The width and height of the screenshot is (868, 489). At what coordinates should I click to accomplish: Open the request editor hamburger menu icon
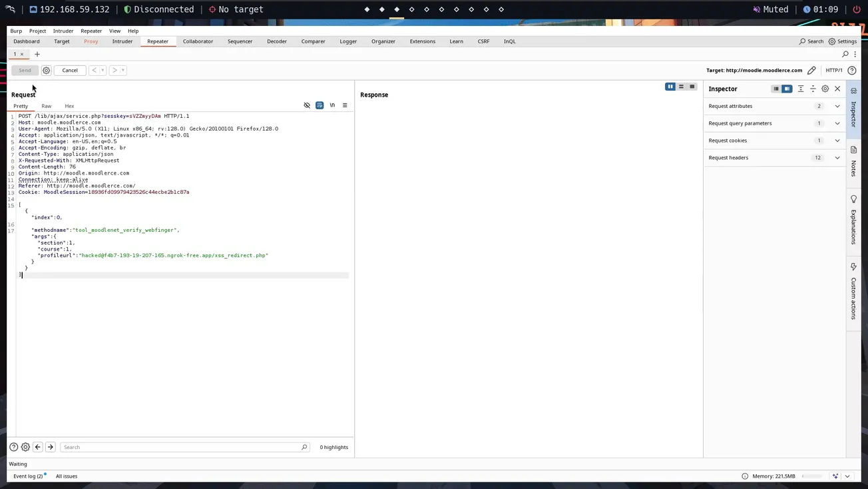tap(345, 105)
